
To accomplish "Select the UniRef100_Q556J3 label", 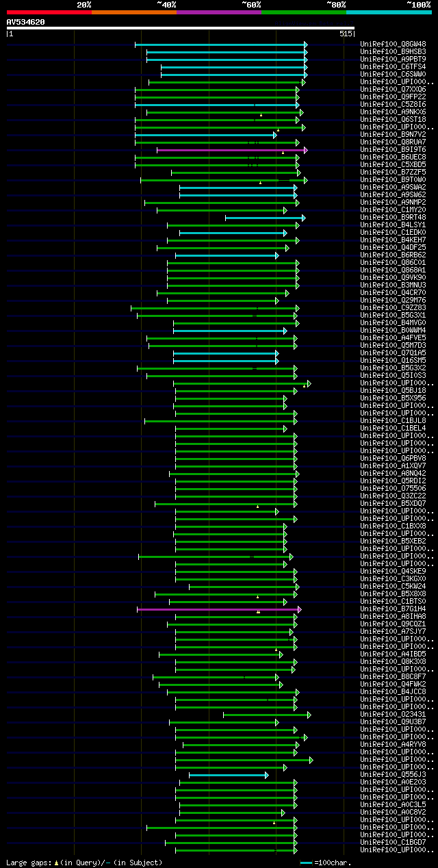I will click(x=394, y=774).
